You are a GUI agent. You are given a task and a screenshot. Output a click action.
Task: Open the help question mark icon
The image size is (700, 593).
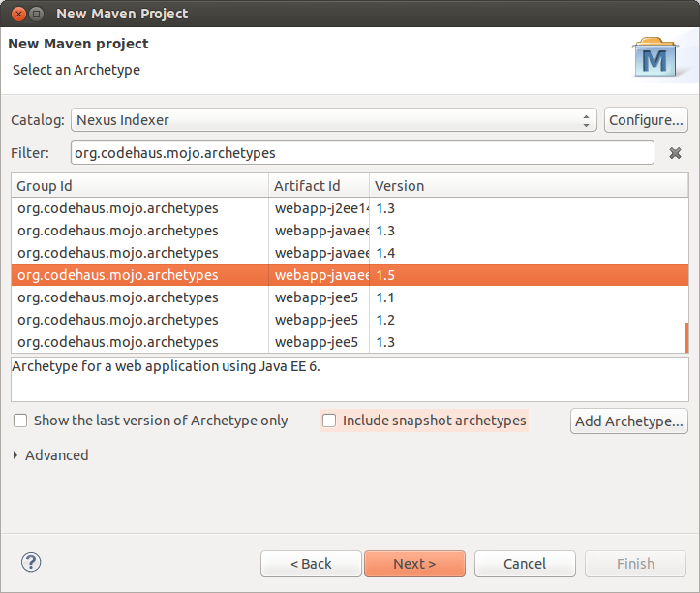coord(31,562)
